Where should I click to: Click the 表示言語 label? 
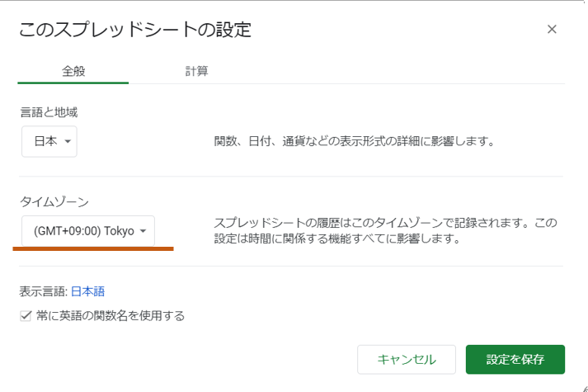coord(41,290)
